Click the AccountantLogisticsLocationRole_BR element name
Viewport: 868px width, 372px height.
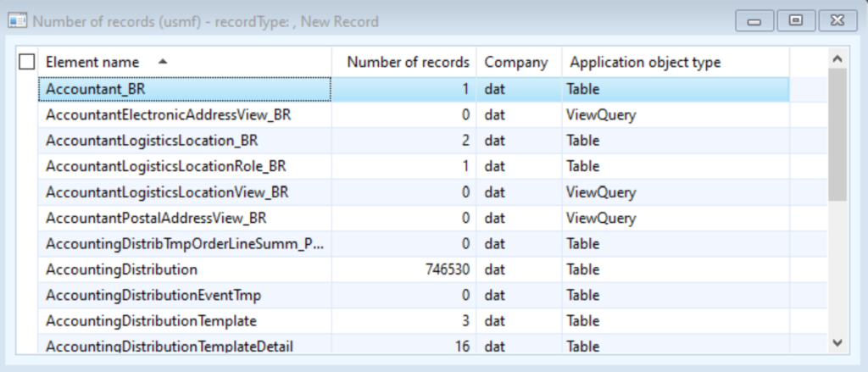[165, 166]
